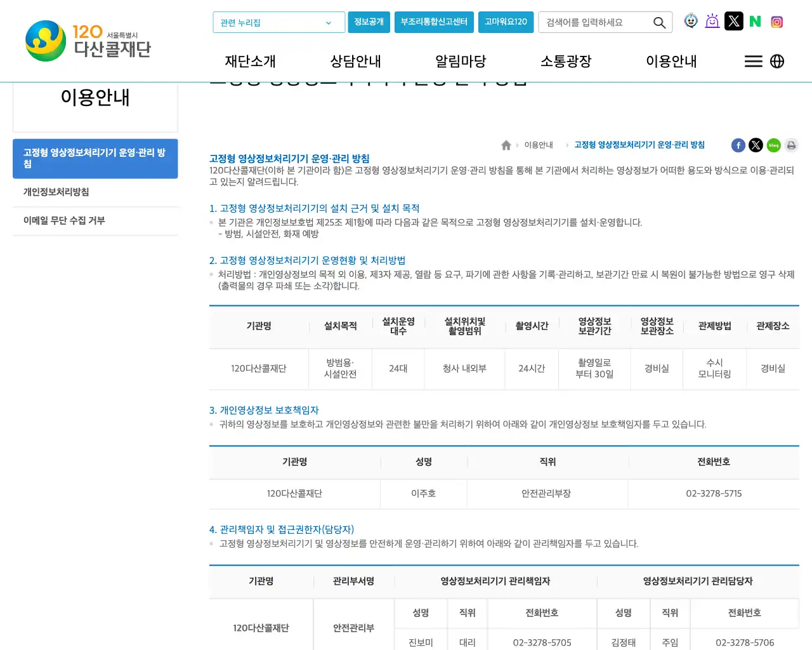Open the purple cat character icon in header

(712, 21)
